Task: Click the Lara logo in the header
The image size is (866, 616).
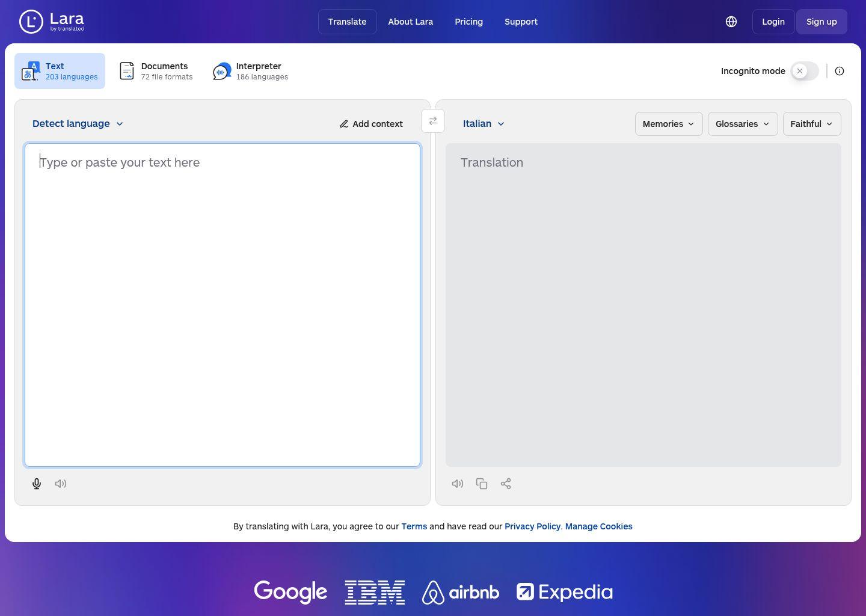Action: coord(52,22)
